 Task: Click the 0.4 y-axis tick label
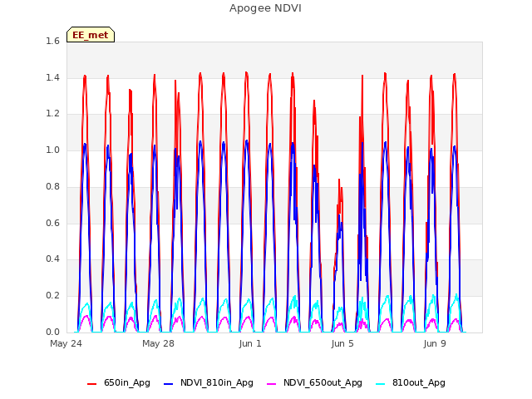coord(52,259)
